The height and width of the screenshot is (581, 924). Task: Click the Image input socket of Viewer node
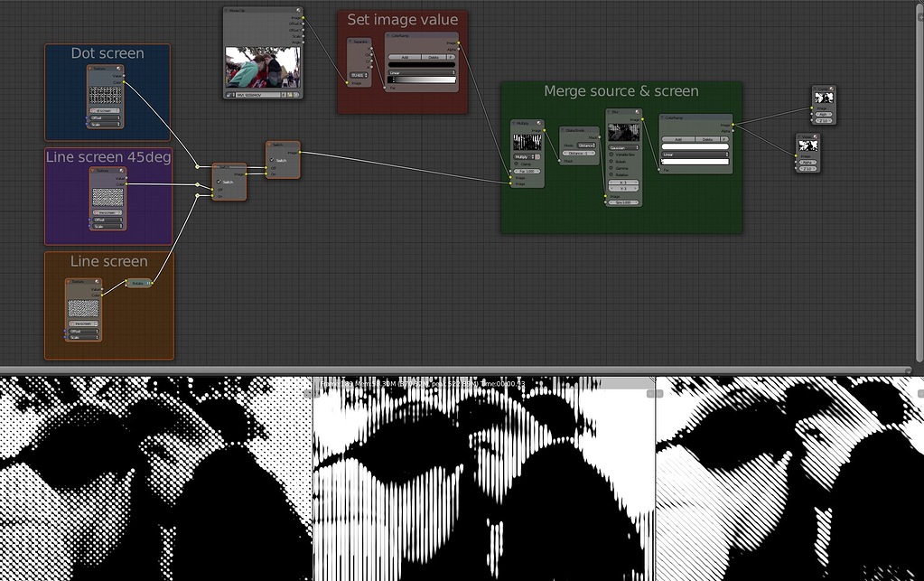click(x=796, y=155)
